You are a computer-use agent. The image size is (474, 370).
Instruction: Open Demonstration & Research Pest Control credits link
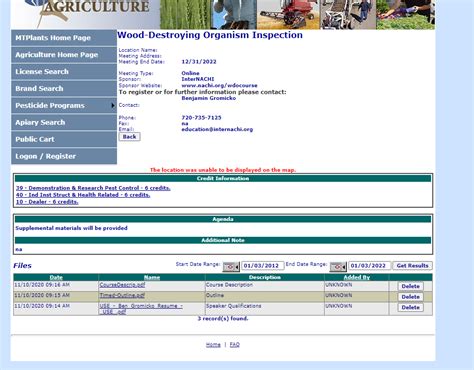tap(93, 188)
